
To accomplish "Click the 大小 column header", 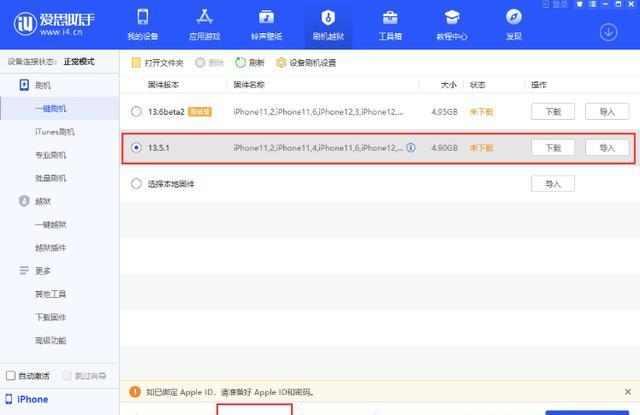I will pyautogui.click(x=449, y=84).
